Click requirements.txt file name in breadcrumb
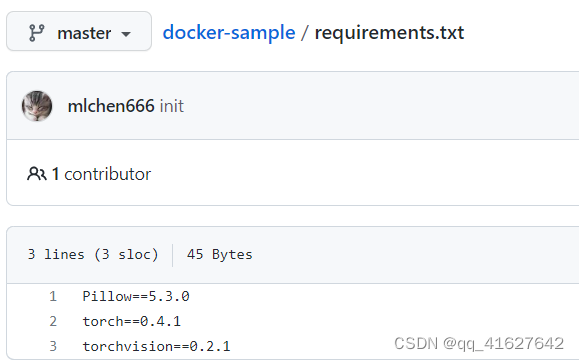This screenshot has width=579, height=361. coord(389,33)
